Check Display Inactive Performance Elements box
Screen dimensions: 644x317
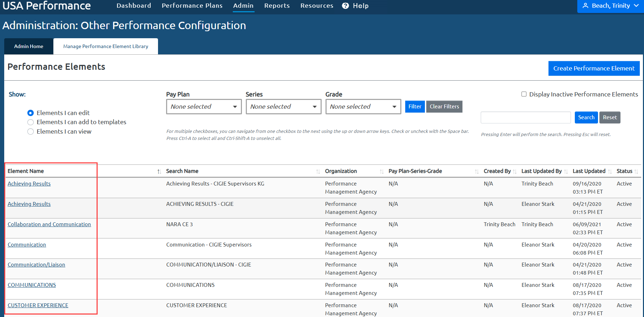524,94
